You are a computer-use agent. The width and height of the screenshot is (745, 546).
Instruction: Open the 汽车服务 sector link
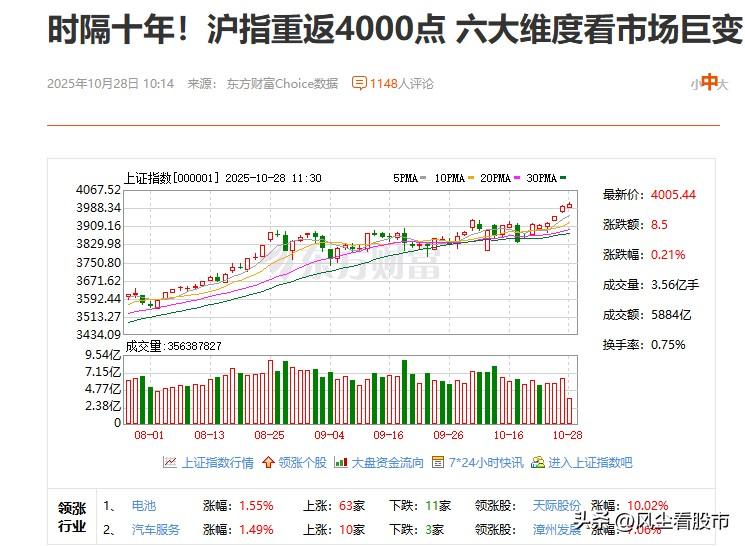tap(156, 529)
